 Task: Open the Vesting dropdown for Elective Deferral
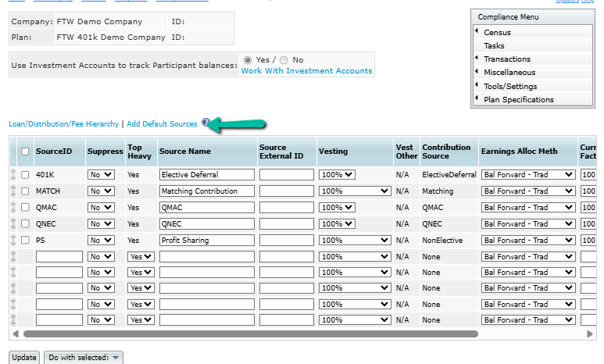coord(337,174)
